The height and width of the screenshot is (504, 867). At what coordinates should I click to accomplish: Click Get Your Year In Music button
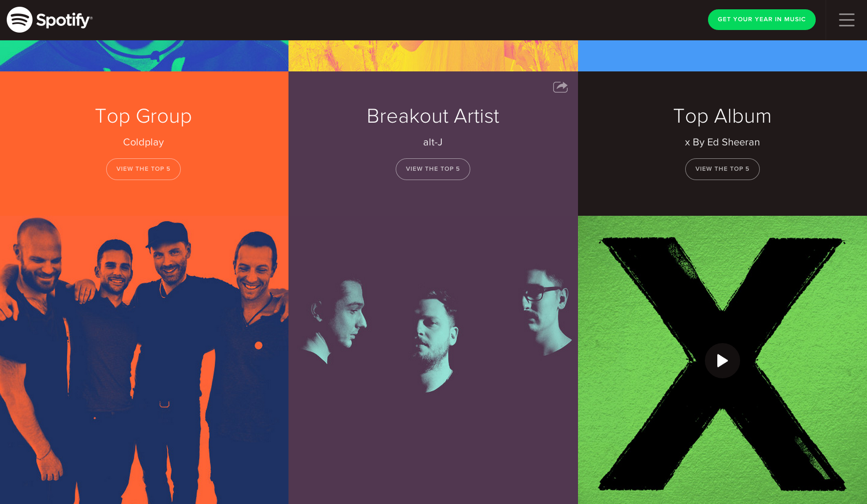point(761,20)
